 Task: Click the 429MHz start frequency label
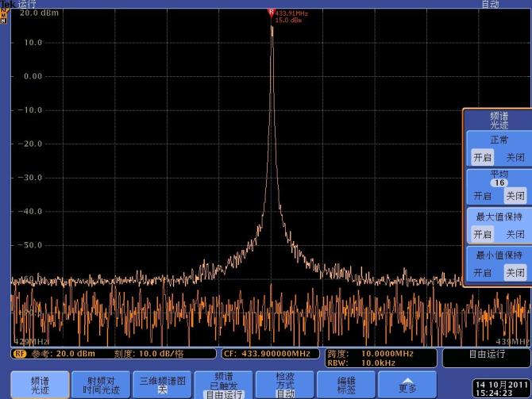coord(31,341)
